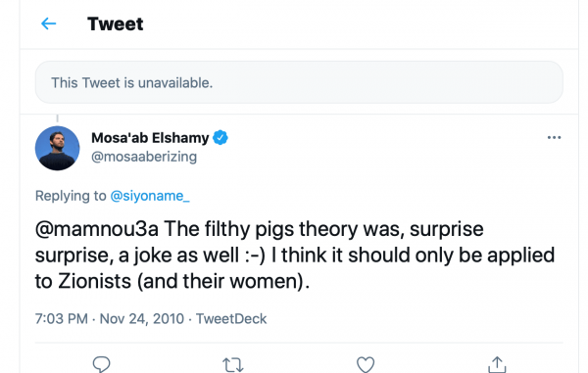Like the tweet with the heart icon
The image size is (588, 373).
(x=366, y=364)
